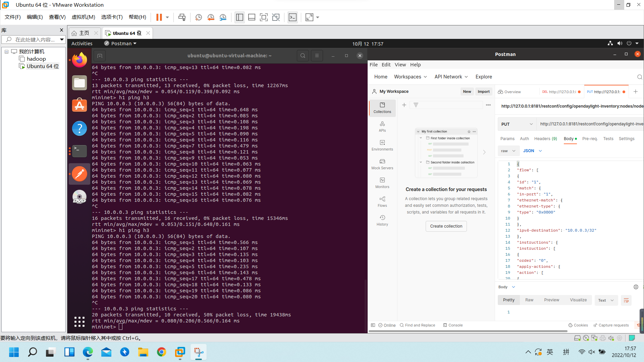Toggle the response wrap lines button

coord(626,300)
